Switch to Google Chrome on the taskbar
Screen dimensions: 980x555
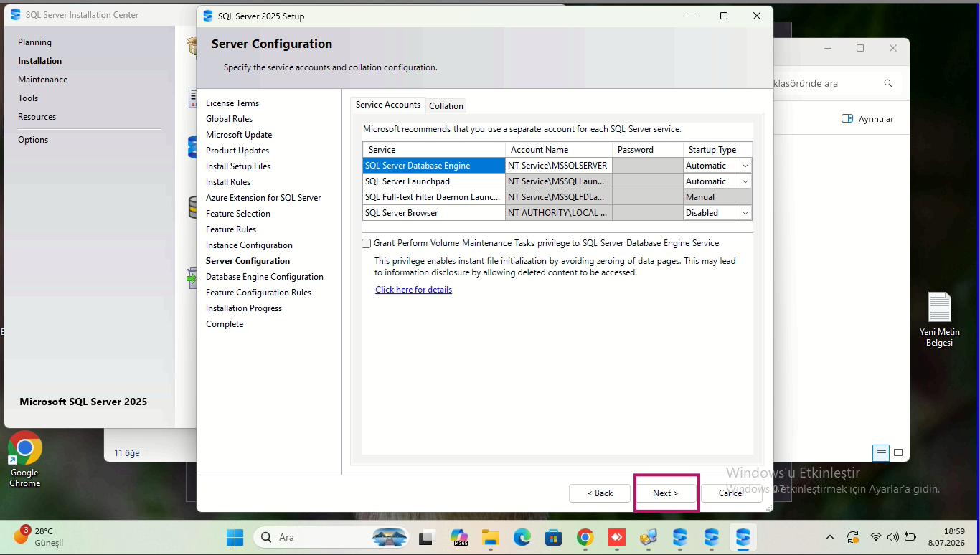[585, 537]
